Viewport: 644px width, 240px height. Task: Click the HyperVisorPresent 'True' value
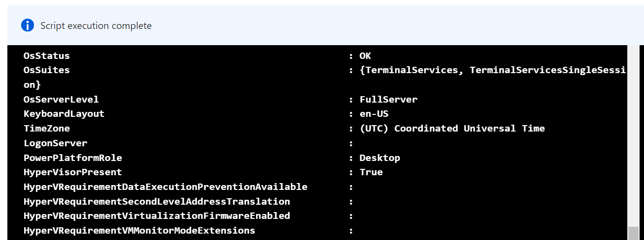[x=371, y=172]
